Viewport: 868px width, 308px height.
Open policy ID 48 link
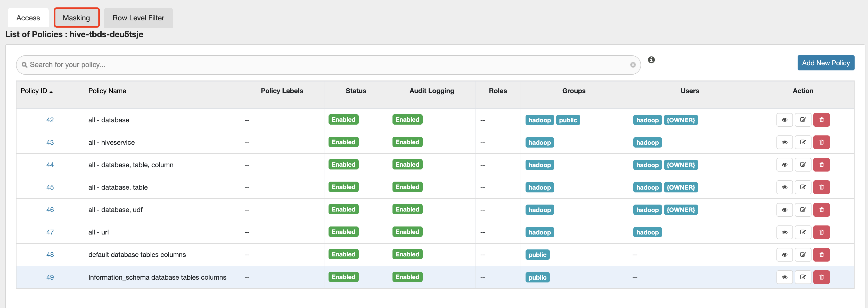point(50,255)
